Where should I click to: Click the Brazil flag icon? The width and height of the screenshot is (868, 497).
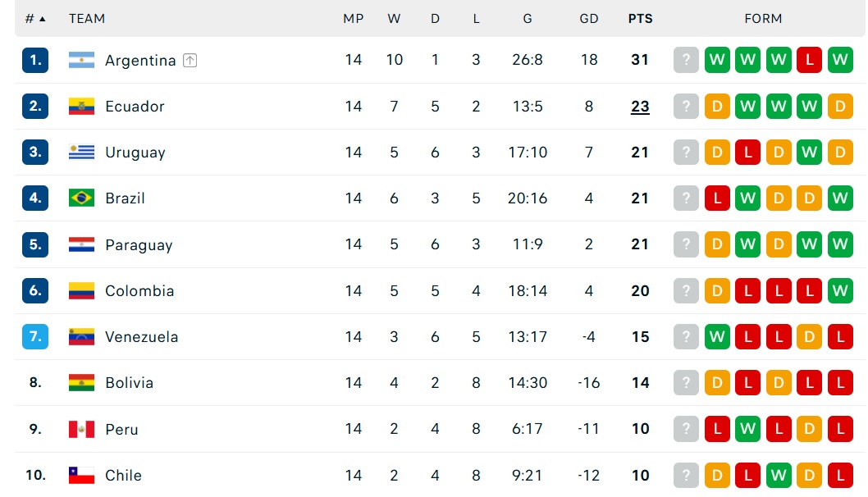click(81, 198)
